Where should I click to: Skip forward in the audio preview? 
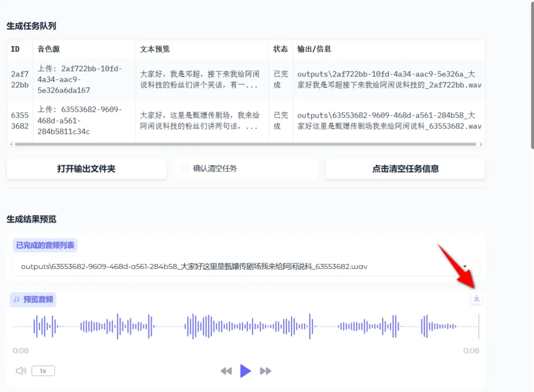click(266, 371)
